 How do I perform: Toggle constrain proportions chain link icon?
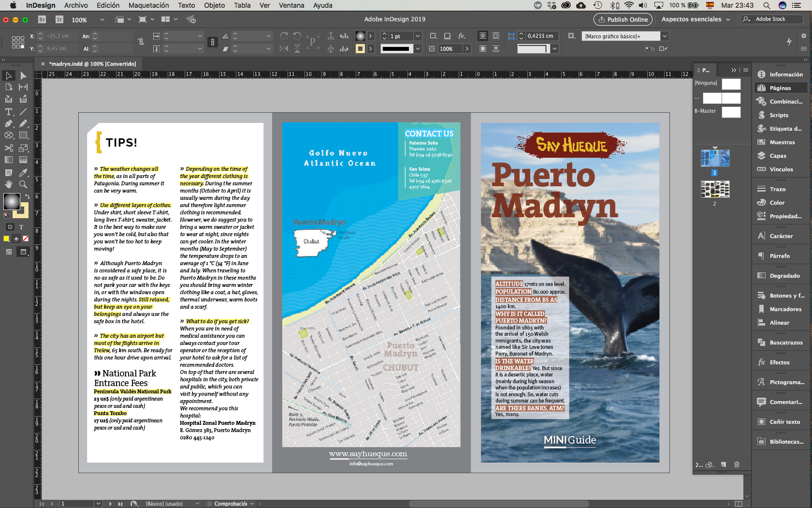tap(141, 42)
